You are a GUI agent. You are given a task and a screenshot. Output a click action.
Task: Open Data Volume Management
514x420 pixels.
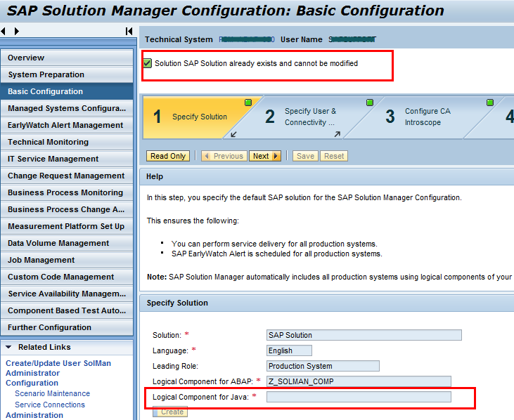[67, 243]
